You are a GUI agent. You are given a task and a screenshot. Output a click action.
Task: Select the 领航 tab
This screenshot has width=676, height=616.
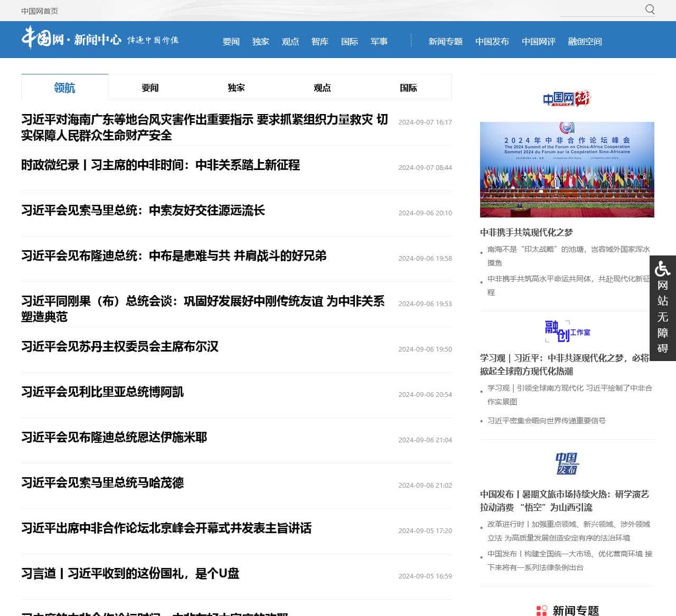64,87
